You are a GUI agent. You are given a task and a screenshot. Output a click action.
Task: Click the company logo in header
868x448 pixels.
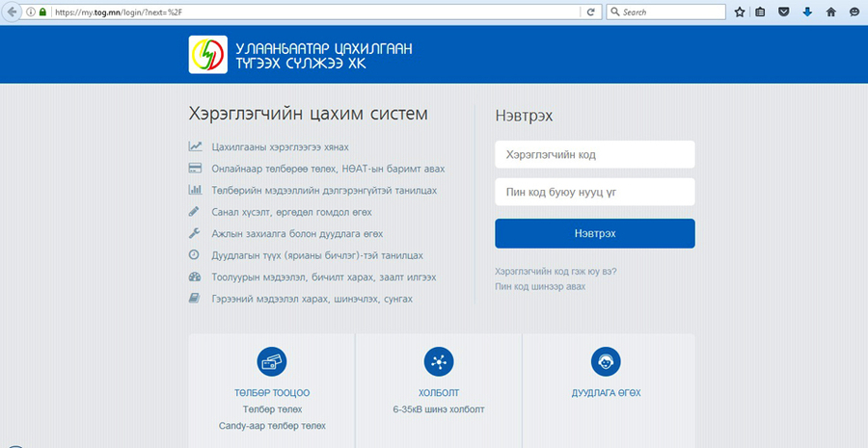coord(208,54)
